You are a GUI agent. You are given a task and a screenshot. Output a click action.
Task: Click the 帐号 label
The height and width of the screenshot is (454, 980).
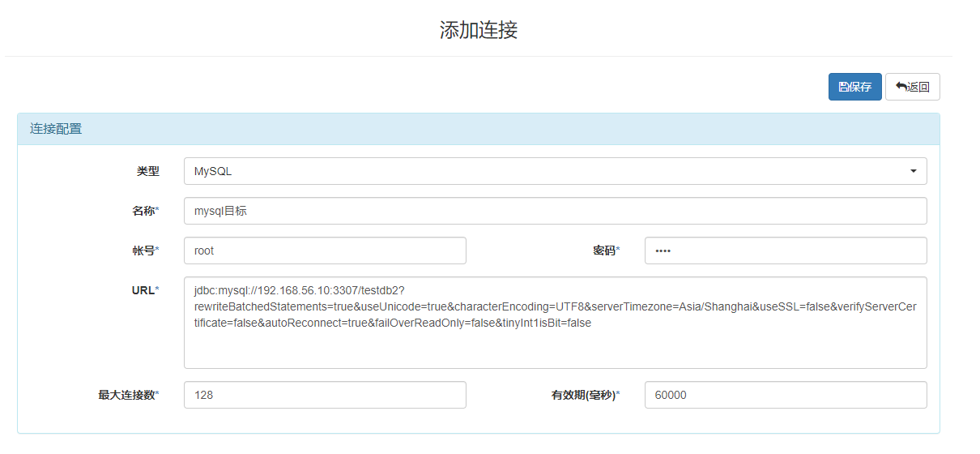click(146, 251)
